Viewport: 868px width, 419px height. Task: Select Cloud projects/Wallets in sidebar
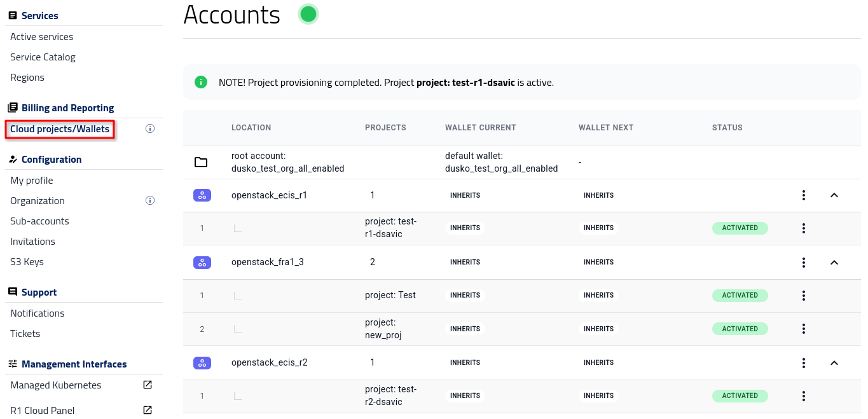60,129
